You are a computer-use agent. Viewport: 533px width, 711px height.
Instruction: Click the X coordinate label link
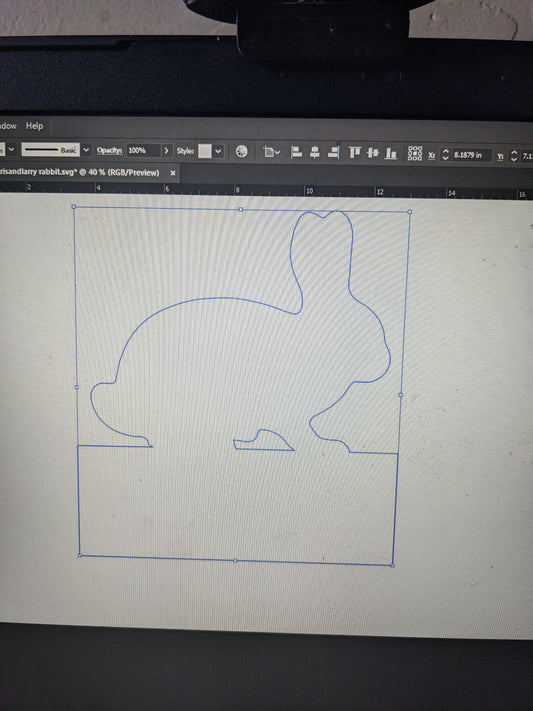(431, 155)
